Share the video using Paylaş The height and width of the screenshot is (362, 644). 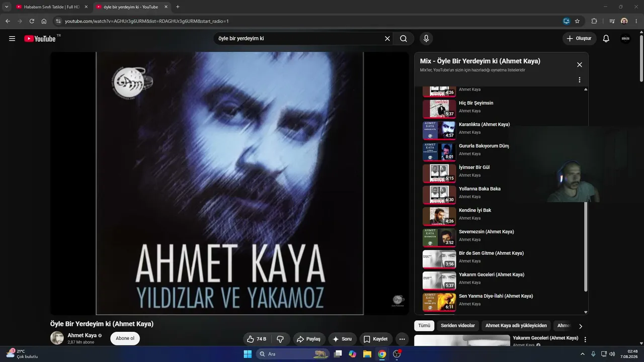(x=309, y=339)
